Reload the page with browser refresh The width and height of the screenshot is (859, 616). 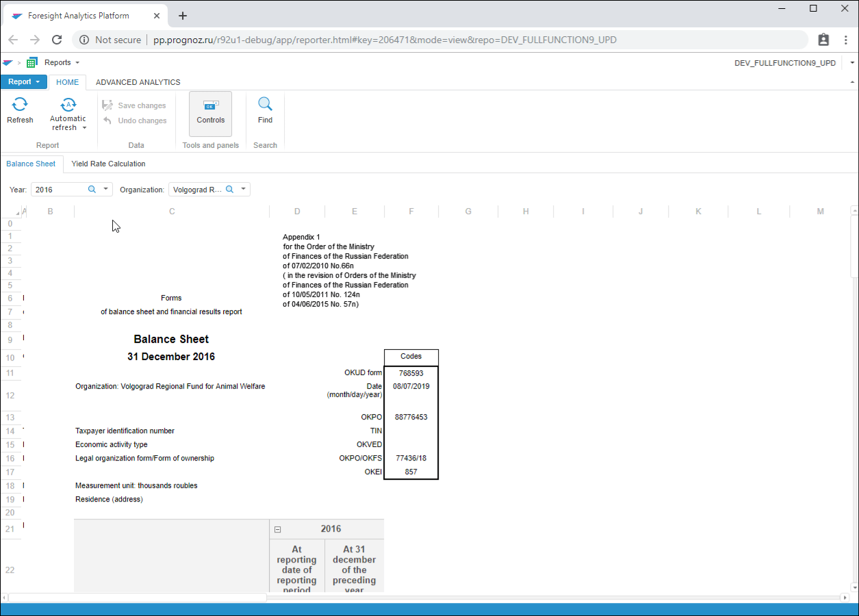tap(57, 40)
